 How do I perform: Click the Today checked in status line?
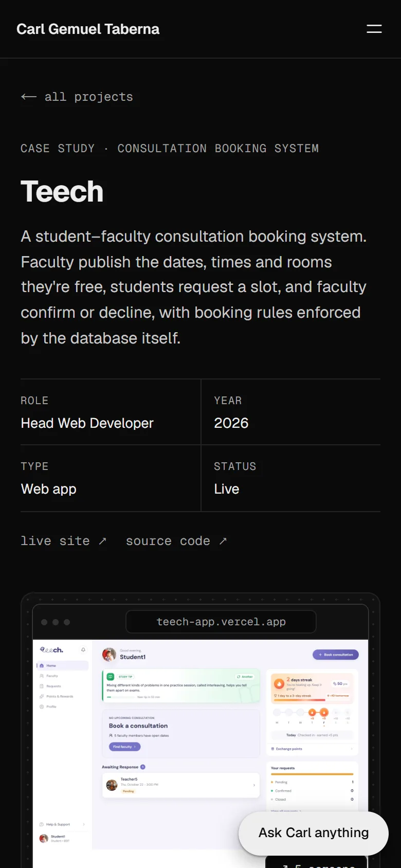pos(312,735)
